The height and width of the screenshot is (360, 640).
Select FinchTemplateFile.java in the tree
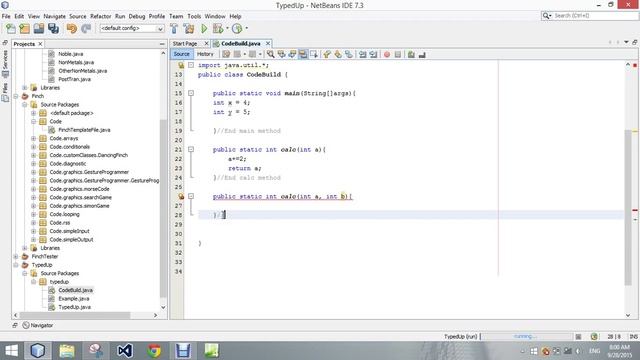pos(84,130)
